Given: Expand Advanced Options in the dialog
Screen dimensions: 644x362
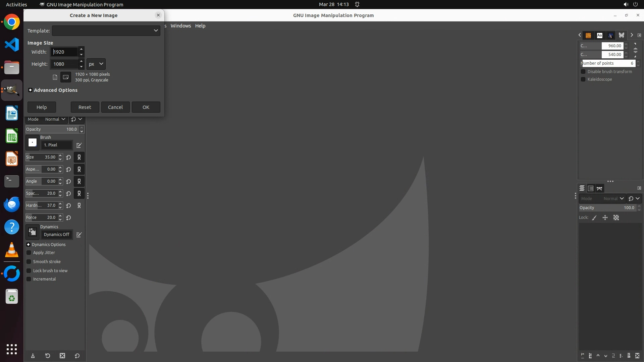Looking at the screenshot, I should pos(30,90).
